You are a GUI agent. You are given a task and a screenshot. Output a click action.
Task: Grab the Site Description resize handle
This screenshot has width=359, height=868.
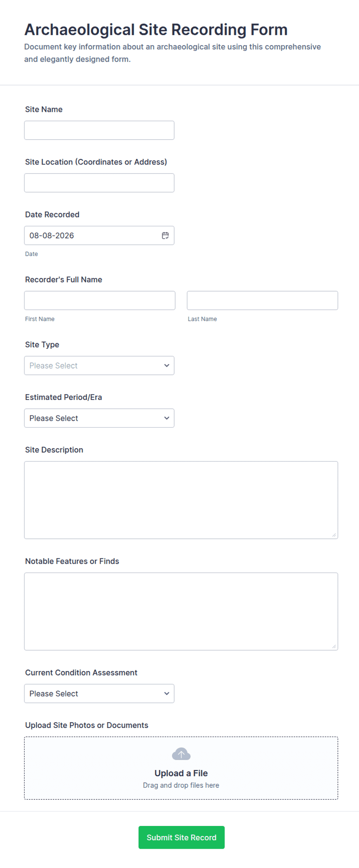coord(334,535)
